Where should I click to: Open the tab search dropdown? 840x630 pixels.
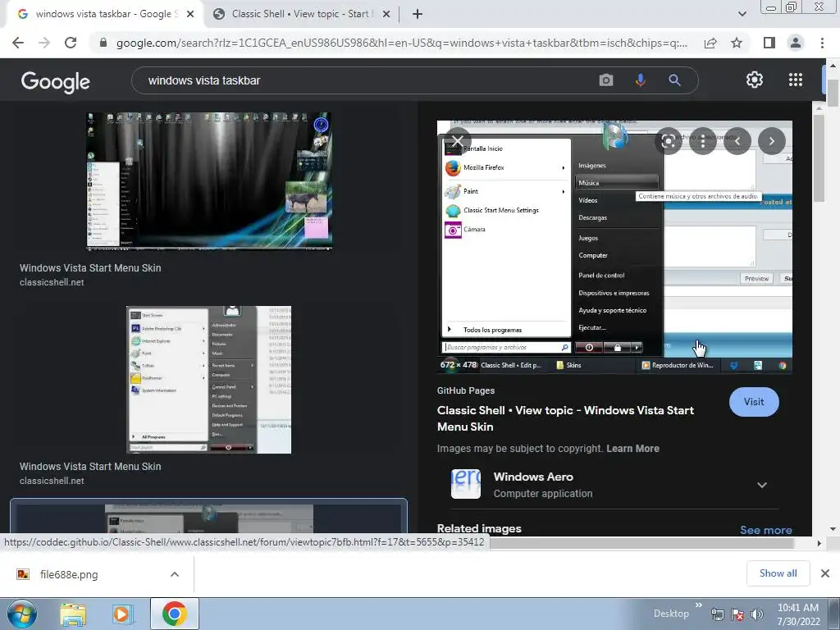point(742,14)
